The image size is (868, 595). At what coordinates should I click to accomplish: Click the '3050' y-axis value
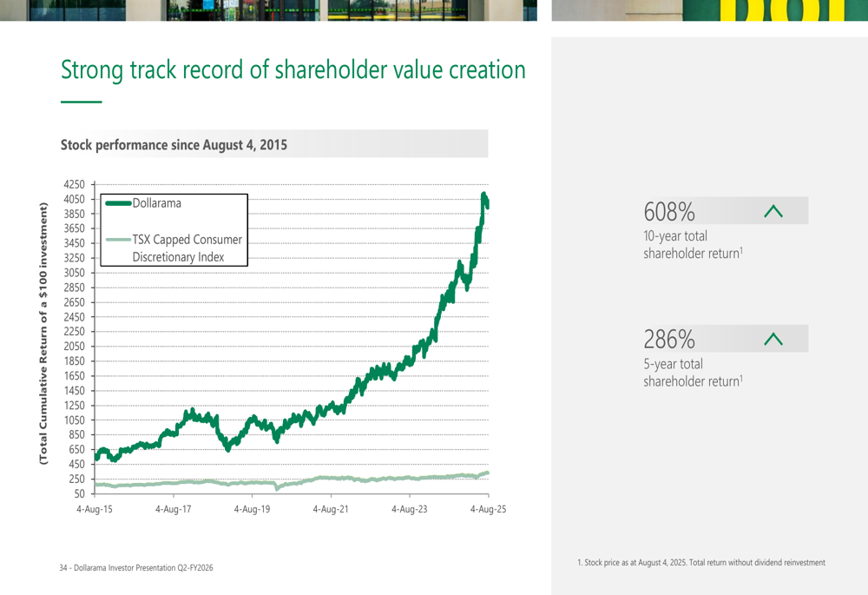[x=74, y=273]
